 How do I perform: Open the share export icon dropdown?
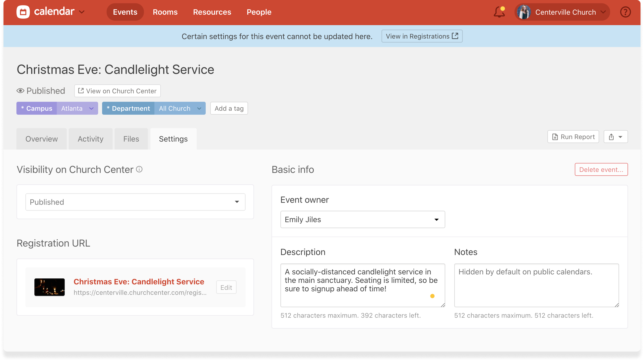616,137
